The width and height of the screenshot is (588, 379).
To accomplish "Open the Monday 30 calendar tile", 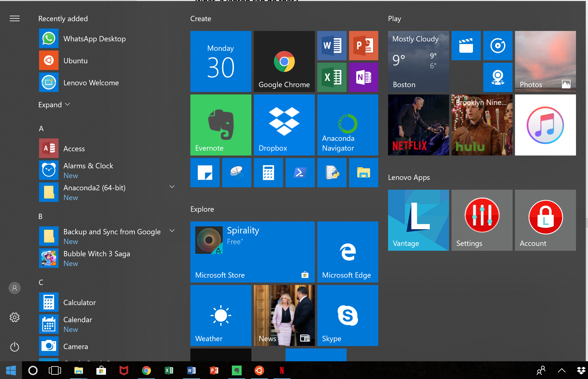I will (221, 61).
